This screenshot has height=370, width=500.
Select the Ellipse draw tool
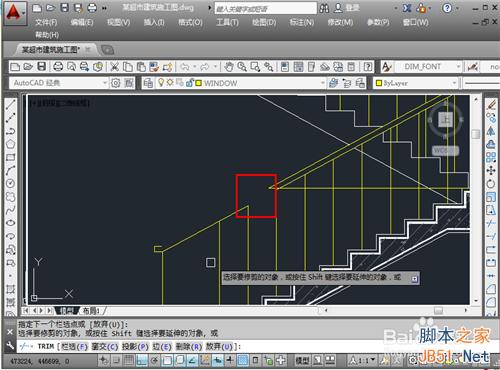tap(11, 223)
